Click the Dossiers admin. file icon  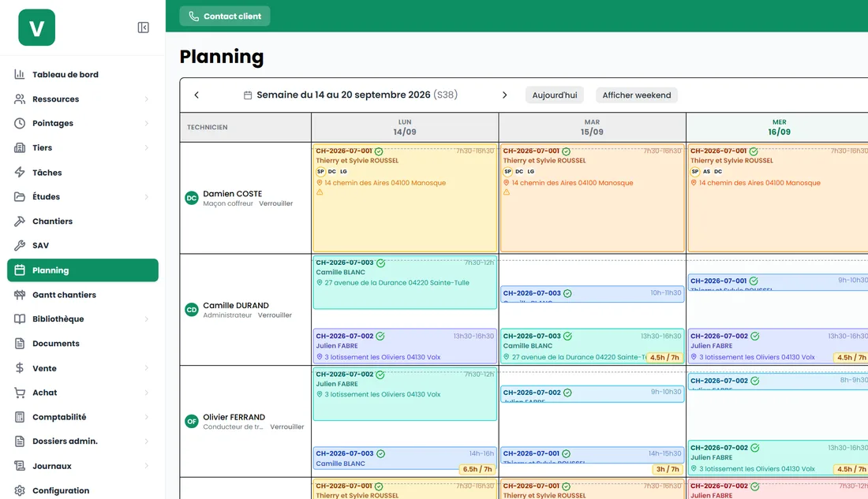[20, 441]
